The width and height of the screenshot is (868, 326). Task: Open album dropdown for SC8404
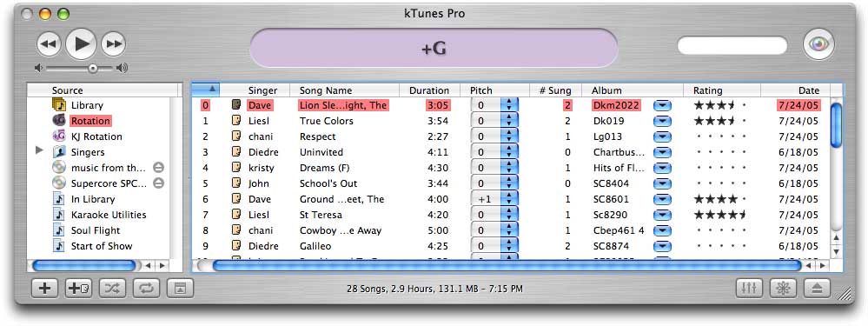tap(662, 183)
